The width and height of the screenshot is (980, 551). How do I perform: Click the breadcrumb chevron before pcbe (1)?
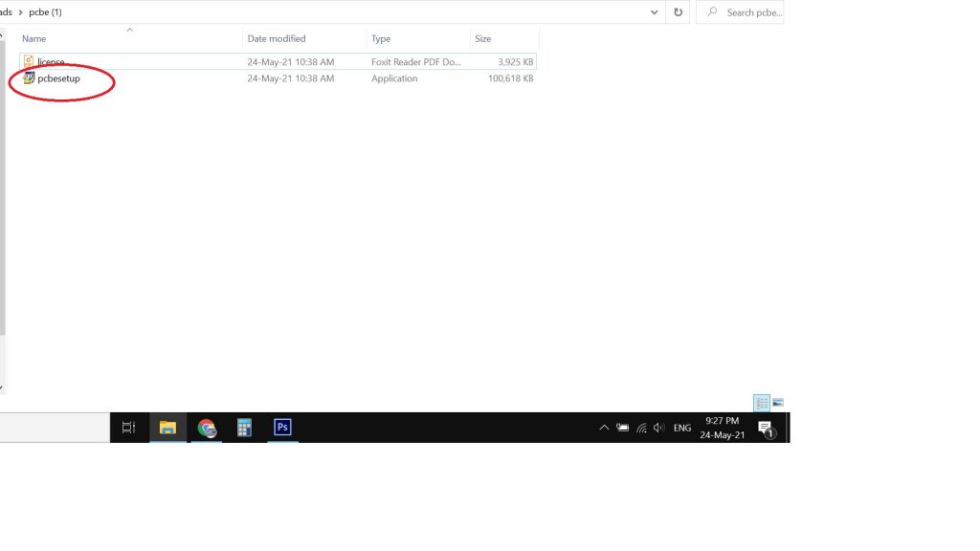20,12
